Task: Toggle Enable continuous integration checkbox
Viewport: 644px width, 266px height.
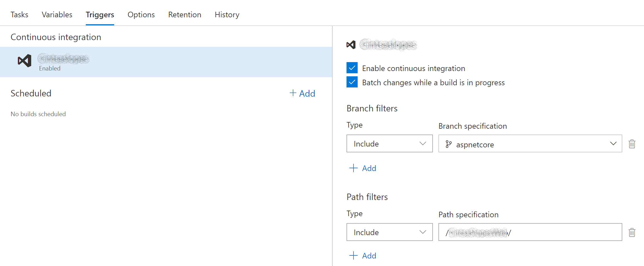Action: pos(352,68)
